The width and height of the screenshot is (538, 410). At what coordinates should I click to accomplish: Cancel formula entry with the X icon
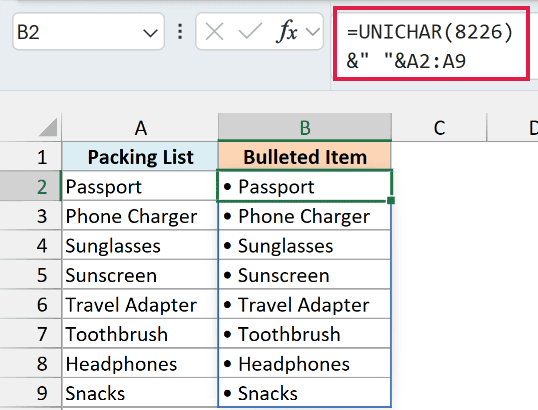(214, 32)
